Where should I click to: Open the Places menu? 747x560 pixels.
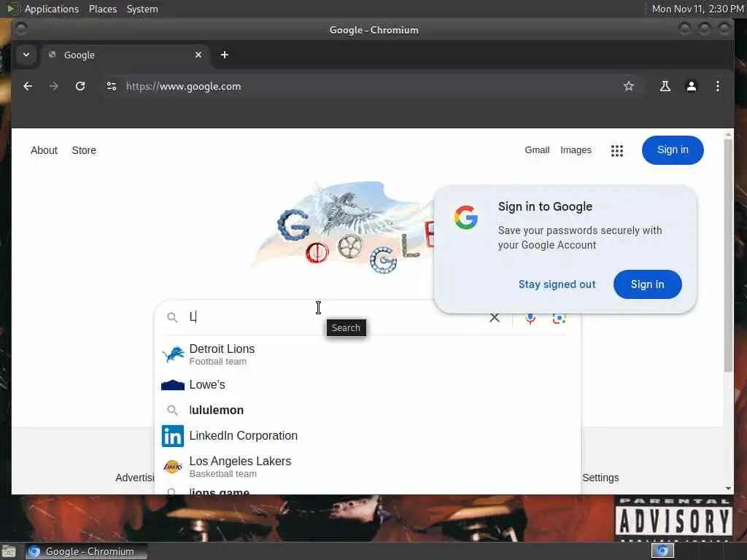(102, 9)
